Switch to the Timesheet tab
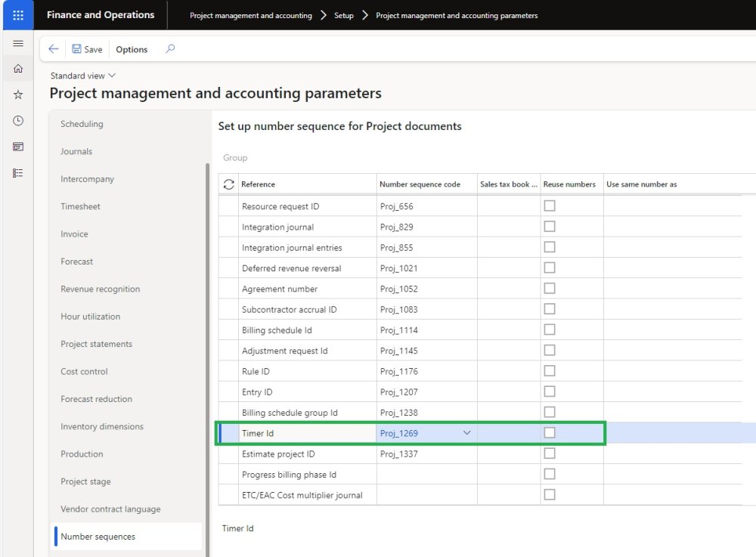Viewport: 756px width, 557px height. pyautogui.click(x=80, y=206)
